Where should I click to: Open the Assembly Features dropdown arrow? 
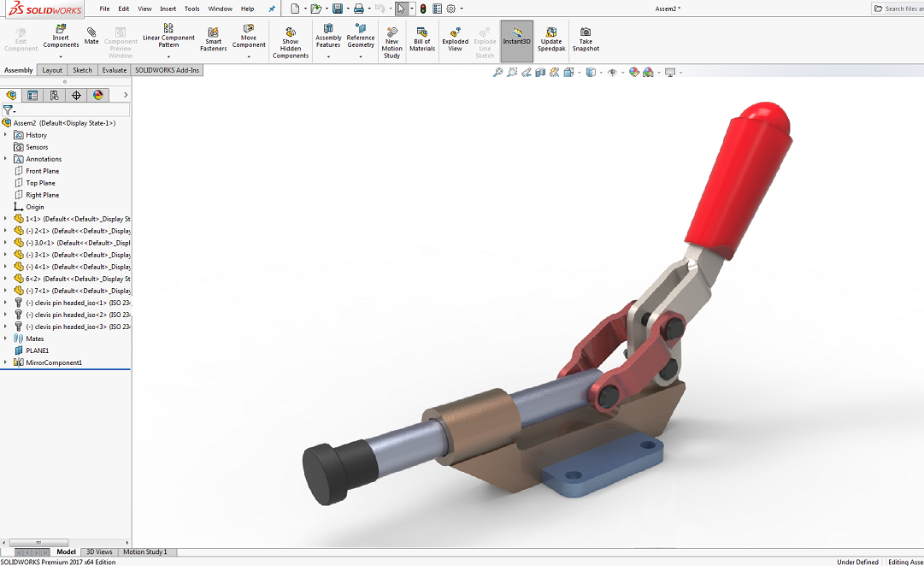coord(328,56)
